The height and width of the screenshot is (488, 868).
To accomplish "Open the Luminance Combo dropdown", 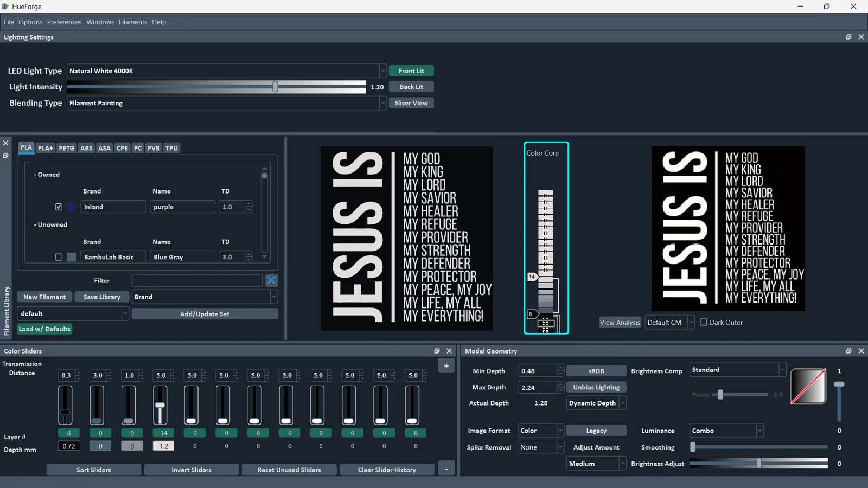I will (726, 431).
